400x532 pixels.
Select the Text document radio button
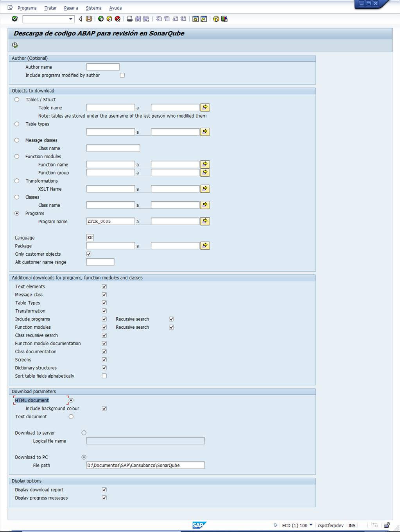pos(71,417)
